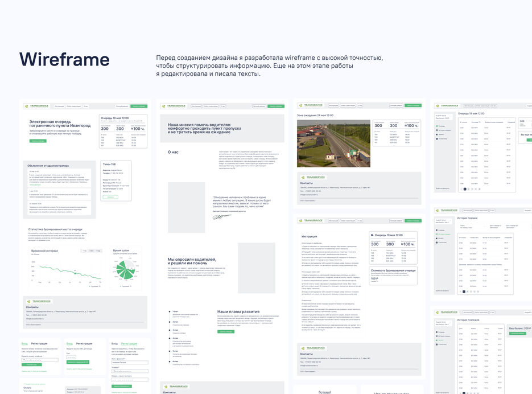Open Личный кабинет in the home page header
Image resolution: width=532 pixels, height=394 pixels.
pos(122,106)
